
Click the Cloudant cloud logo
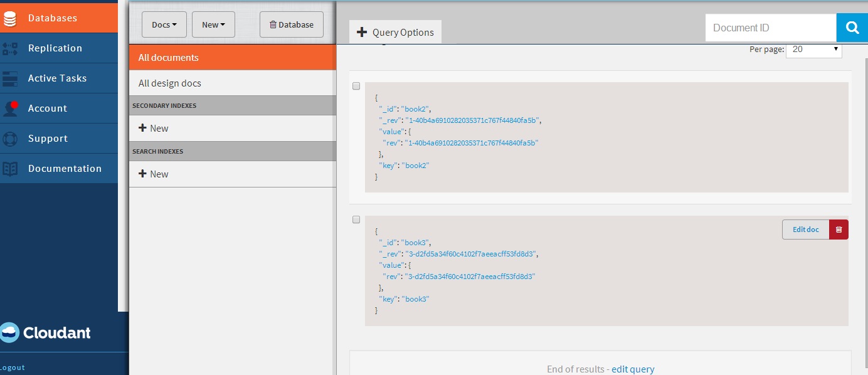[10, 332]
